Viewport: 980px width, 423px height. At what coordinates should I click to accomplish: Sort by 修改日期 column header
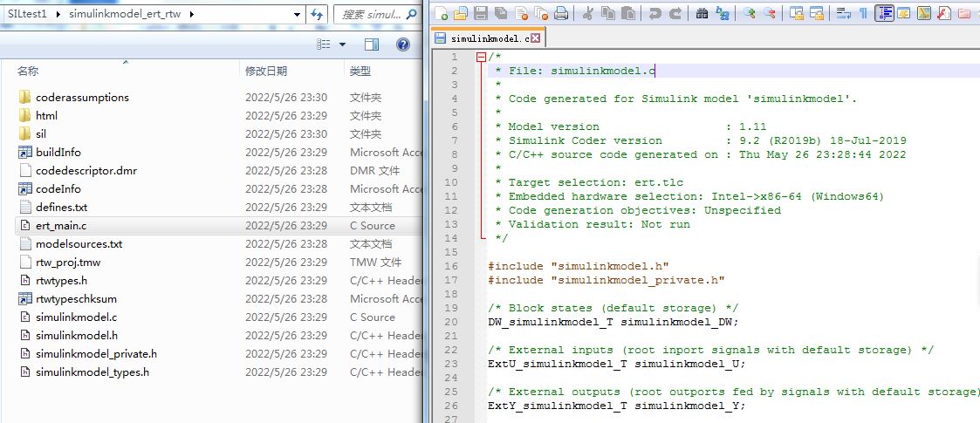coord(266,72)
